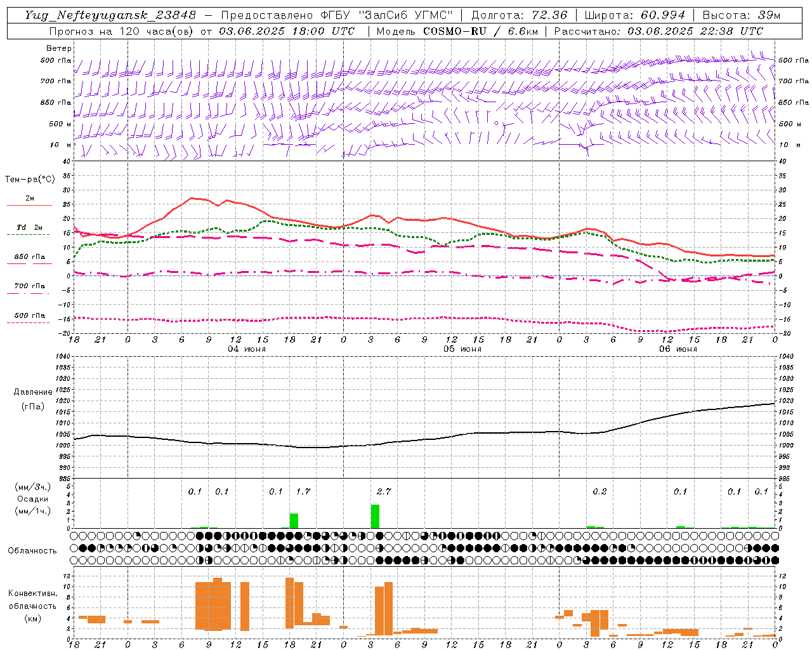Select the Прогноз на 120 часа(ов) text
Image resolution: width=812 pixels, height=650 pixels.
click(122, 31)
